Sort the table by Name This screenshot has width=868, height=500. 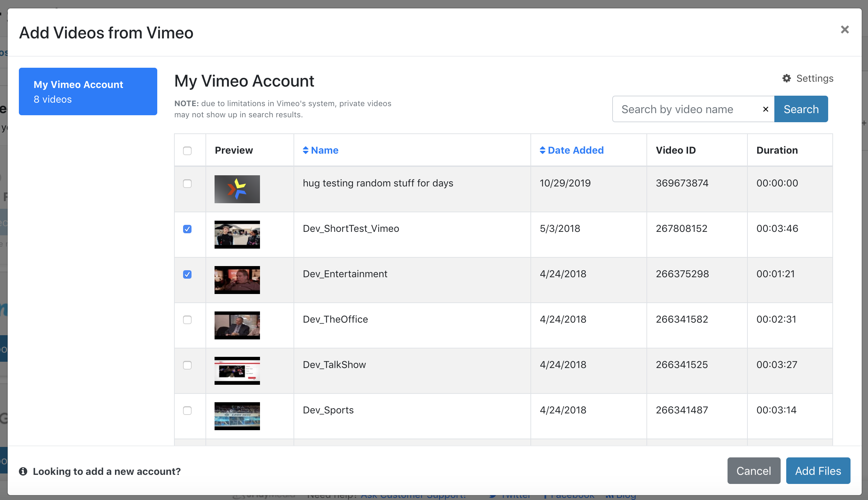coord(320,150)
